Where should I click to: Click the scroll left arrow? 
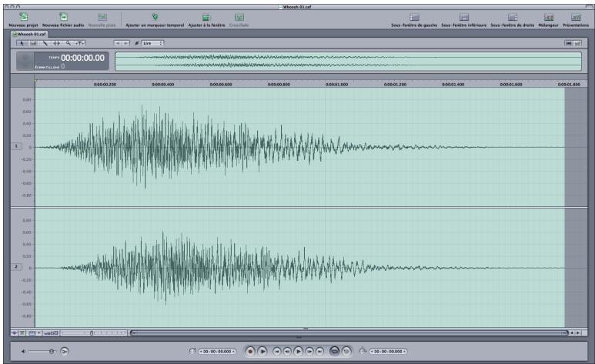click(x=572, y=333)
